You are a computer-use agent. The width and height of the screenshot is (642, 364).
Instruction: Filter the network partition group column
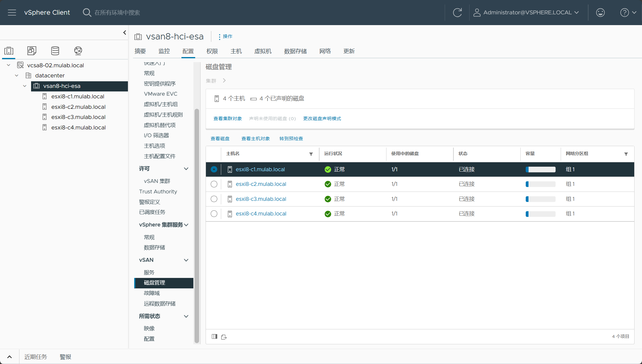626,154
